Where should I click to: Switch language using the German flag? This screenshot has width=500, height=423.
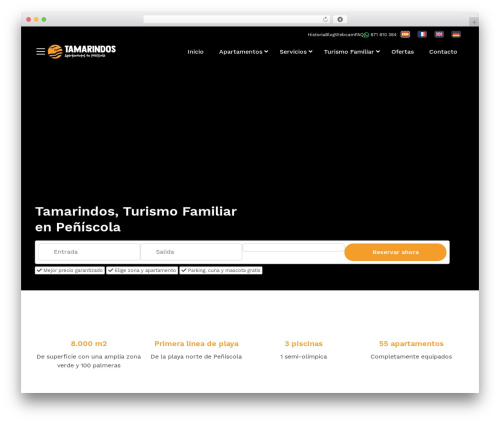456,34
